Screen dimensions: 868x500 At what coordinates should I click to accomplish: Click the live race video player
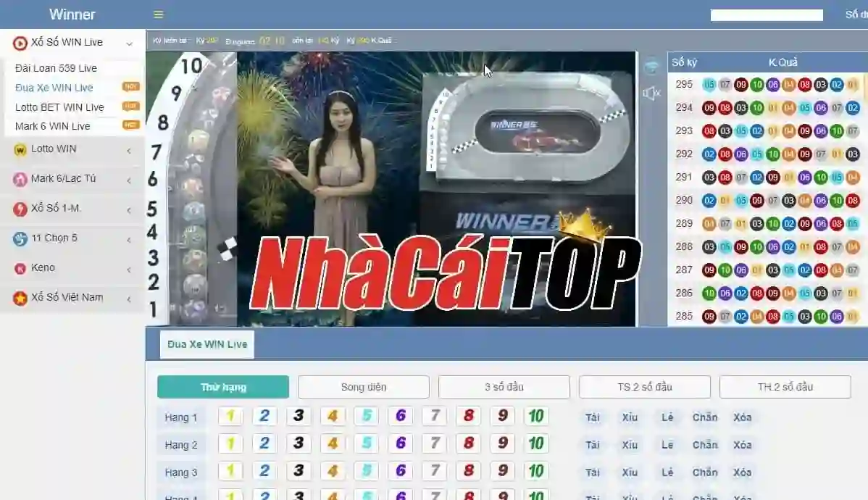pyautogui.click(x=392, y=188)
